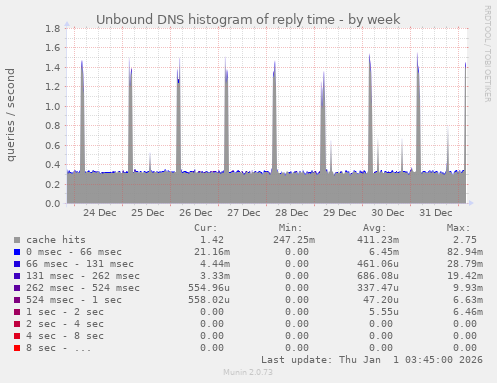Click the 25 Dec x-axis label

(x=148, y=213)
